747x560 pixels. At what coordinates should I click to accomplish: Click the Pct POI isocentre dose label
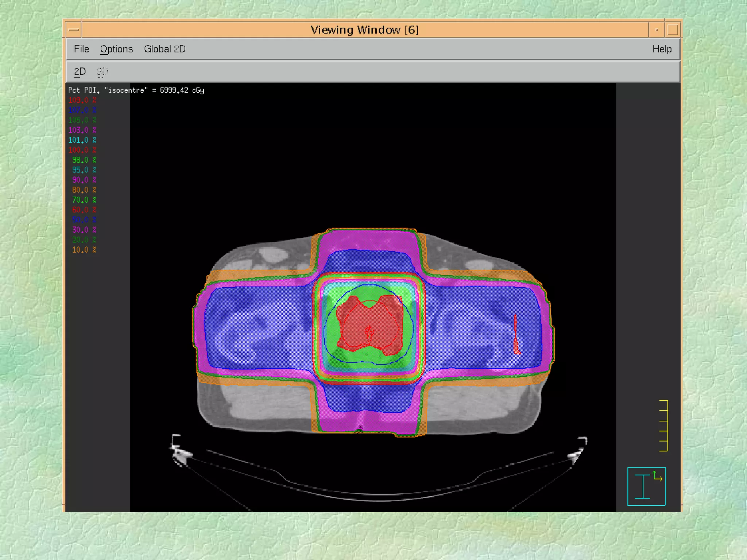pos(136,90)
